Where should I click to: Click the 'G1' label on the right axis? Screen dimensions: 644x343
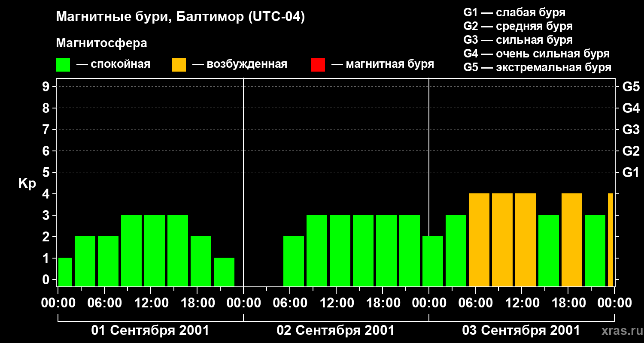click(x=631, y=172)
